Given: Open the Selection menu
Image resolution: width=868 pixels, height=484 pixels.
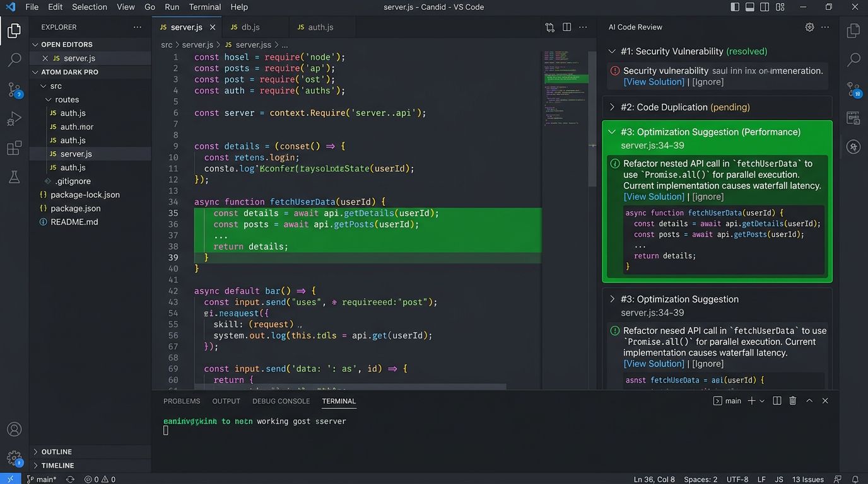Looking at the screenshot, I should point(90,7).
